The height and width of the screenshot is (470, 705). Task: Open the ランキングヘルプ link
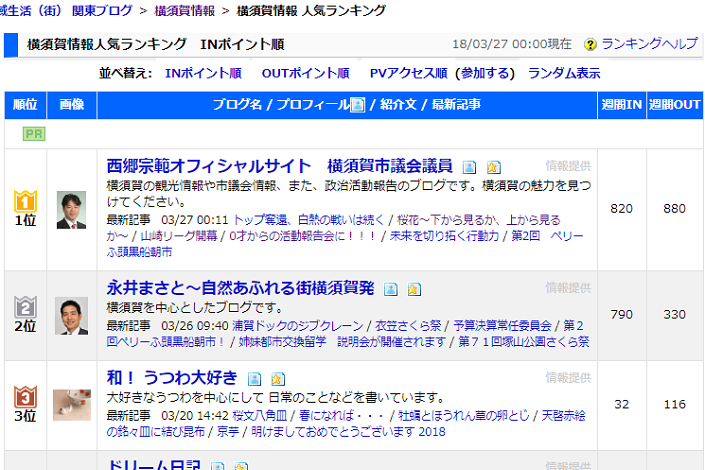pyautogui.click(x=650, y=44)
